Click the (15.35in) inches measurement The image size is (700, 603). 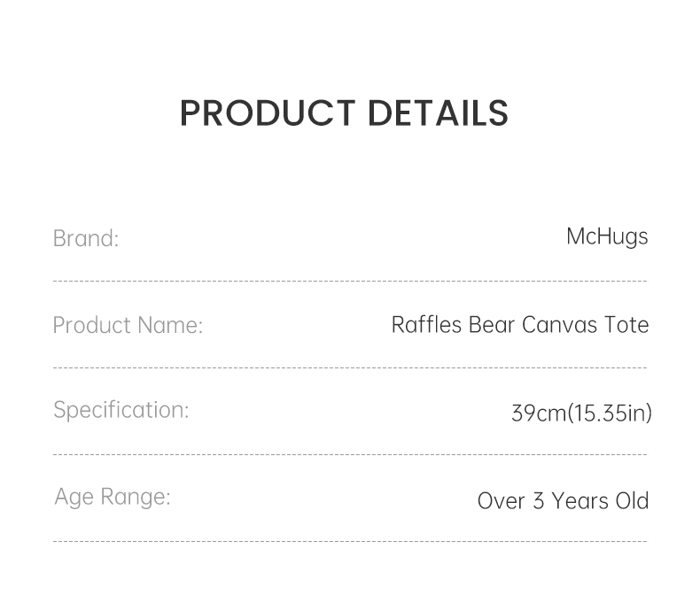click(x=610, y=413)
